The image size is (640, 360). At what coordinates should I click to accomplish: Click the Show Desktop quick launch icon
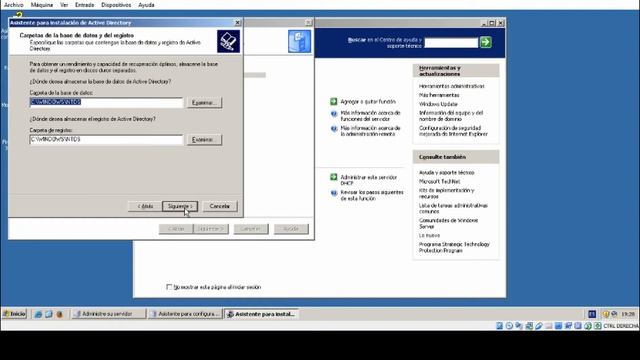(49, 314)
